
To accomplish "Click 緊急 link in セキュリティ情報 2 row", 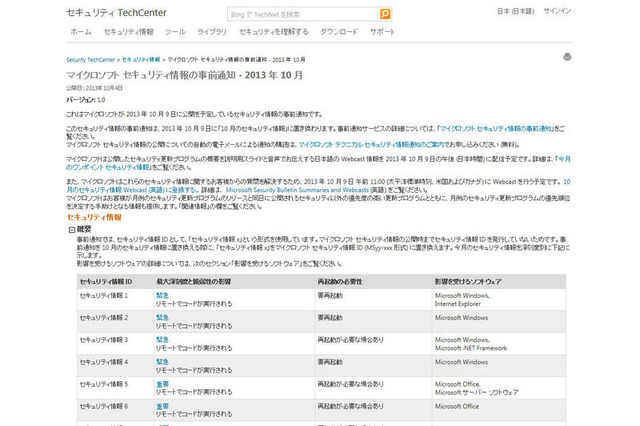I will click(162, 317).
